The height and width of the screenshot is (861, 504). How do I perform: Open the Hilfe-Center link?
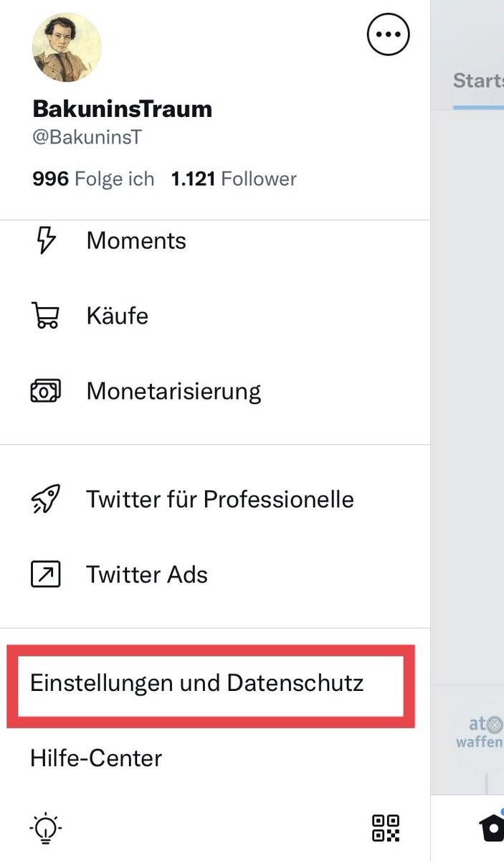click(96, 758)
